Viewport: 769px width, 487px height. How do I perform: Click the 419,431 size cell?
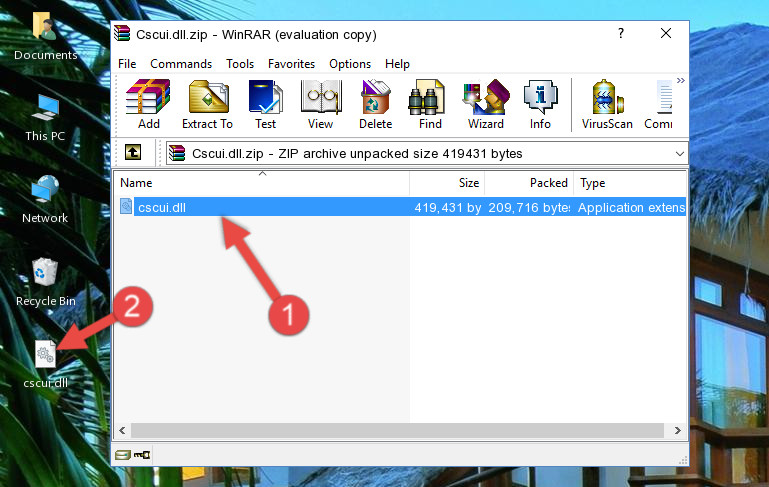tap(447, 207)
